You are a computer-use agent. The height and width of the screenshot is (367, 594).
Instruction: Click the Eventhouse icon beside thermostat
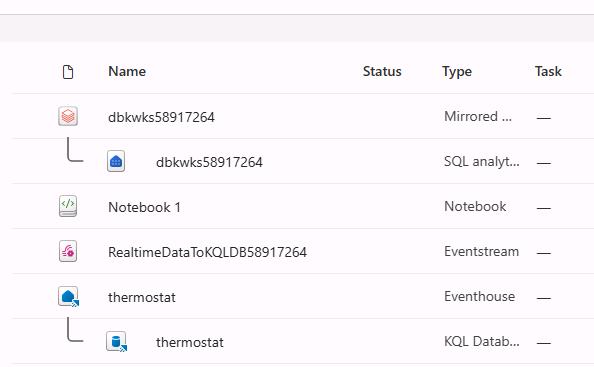pos(69,296)
